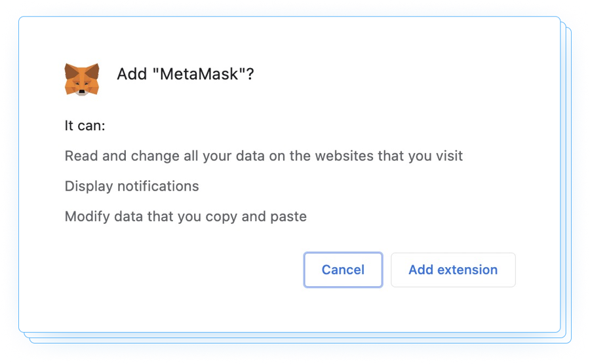590x364 pixels.
Task: Click the word "Display" in second permission
Action: point(88,186)
